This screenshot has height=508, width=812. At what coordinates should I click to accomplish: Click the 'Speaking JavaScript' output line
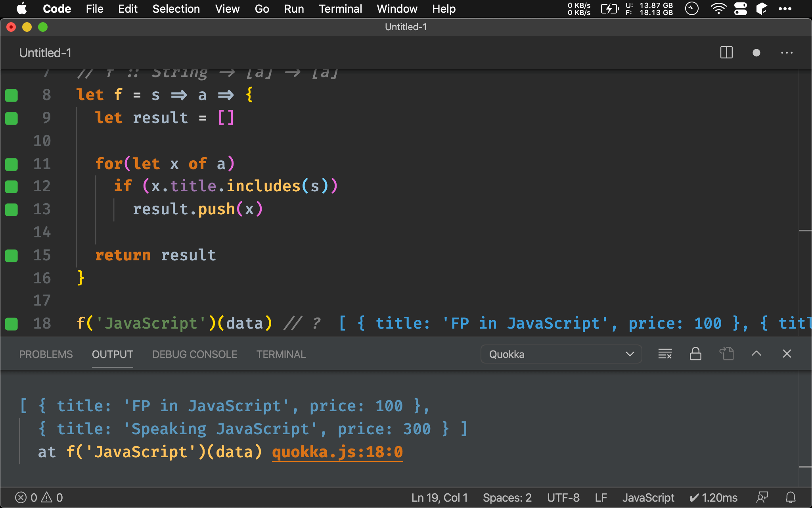coord(253,429)
